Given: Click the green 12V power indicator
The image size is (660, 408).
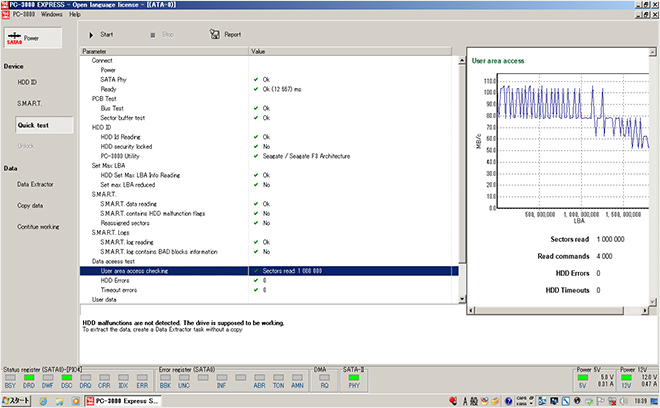Looking at the screenshot, I should pos(626,377).
